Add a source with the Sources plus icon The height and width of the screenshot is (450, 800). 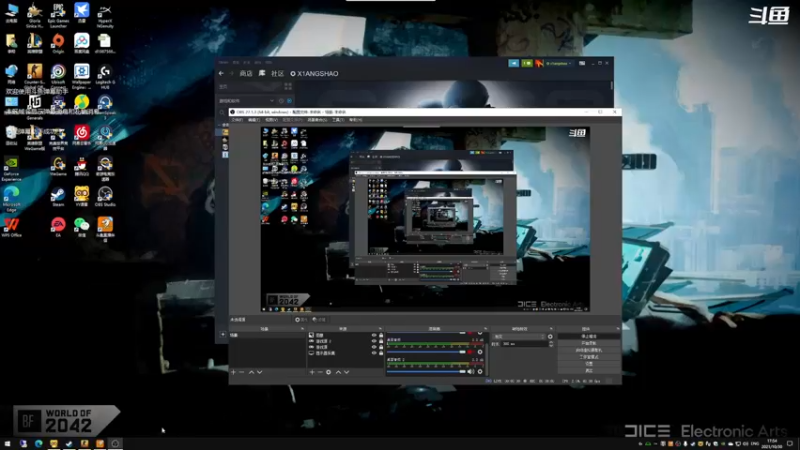312,372
